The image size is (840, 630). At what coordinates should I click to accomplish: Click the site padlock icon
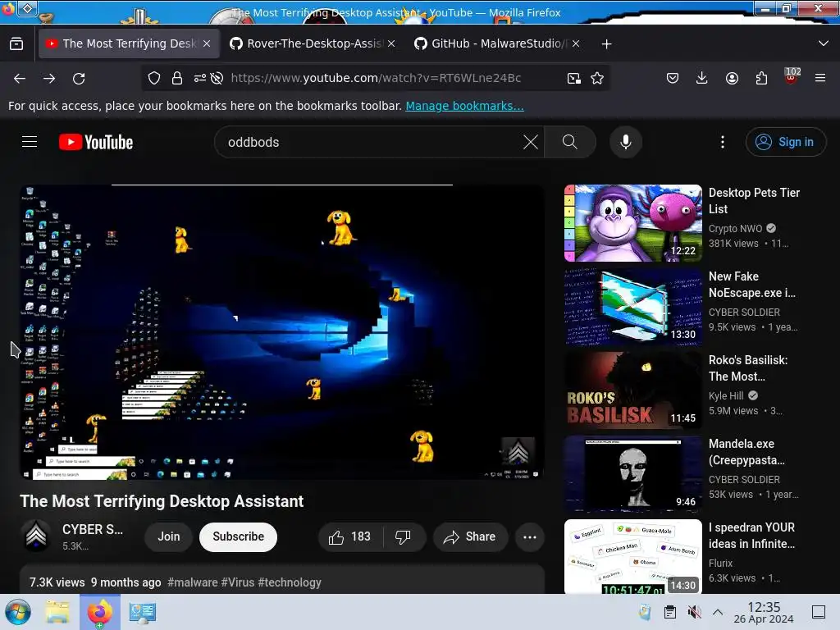coord(177,78)
